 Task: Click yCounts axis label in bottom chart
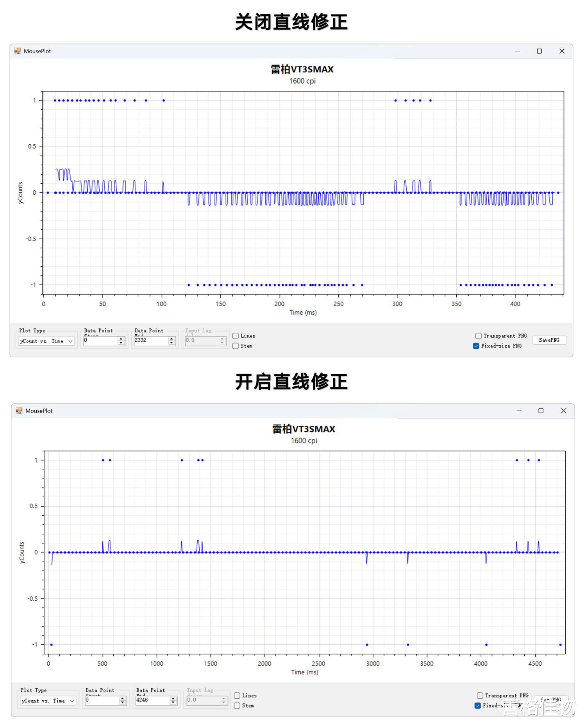pos(22,552)
